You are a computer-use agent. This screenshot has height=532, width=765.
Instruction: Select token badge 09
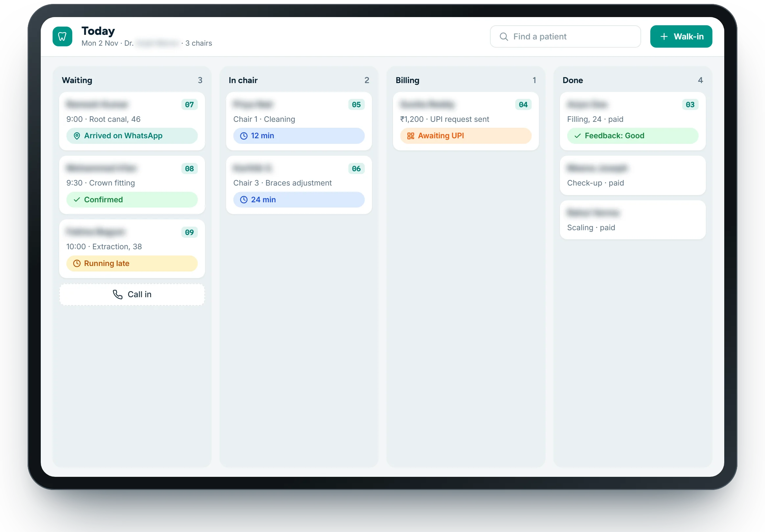189,233
